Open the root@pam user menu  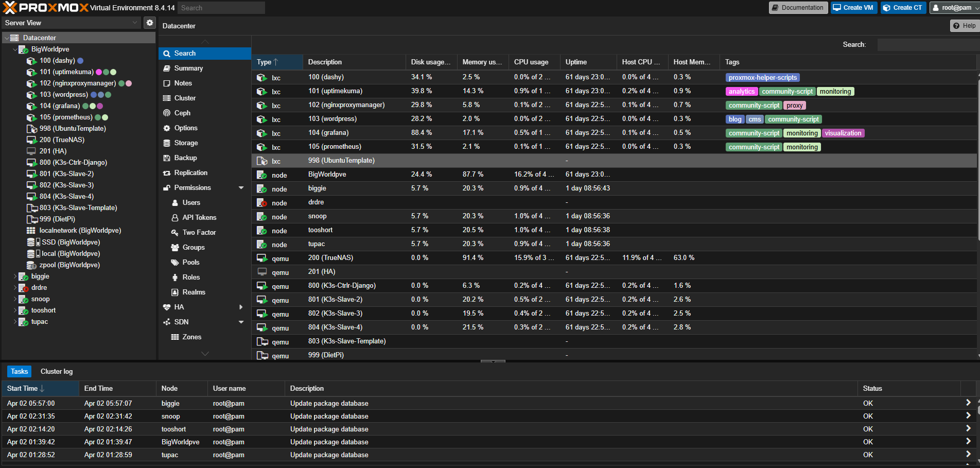point(955,8)
